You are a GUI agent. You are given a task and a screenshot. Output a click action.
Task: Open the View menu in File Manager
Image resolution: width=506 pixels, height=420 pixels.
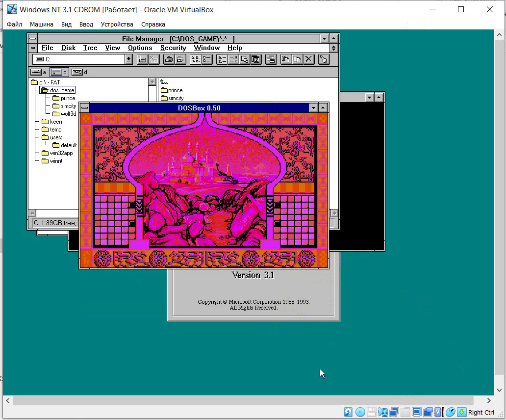click(112, 48)
